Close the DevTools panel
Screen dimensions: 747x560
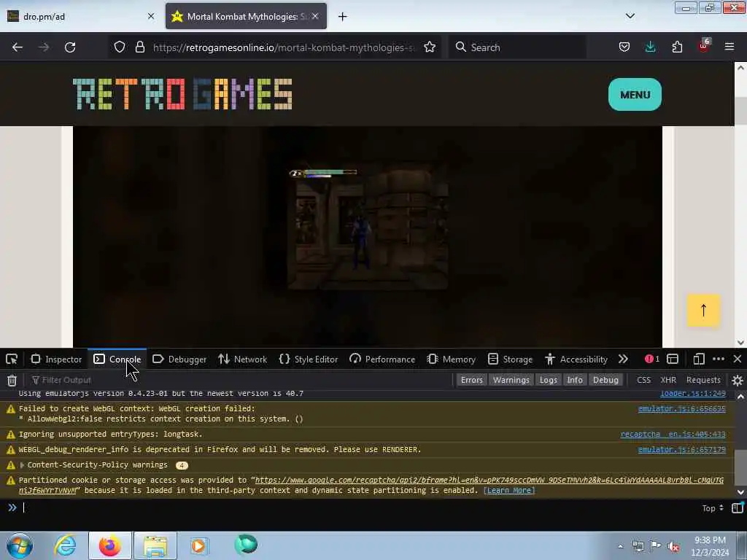click(738, 359)
